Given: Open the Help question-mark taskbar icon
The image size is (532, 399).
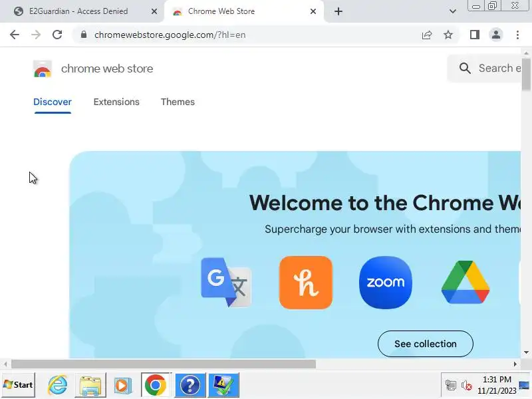Looking at the screenshot, I should pos(190,385).
